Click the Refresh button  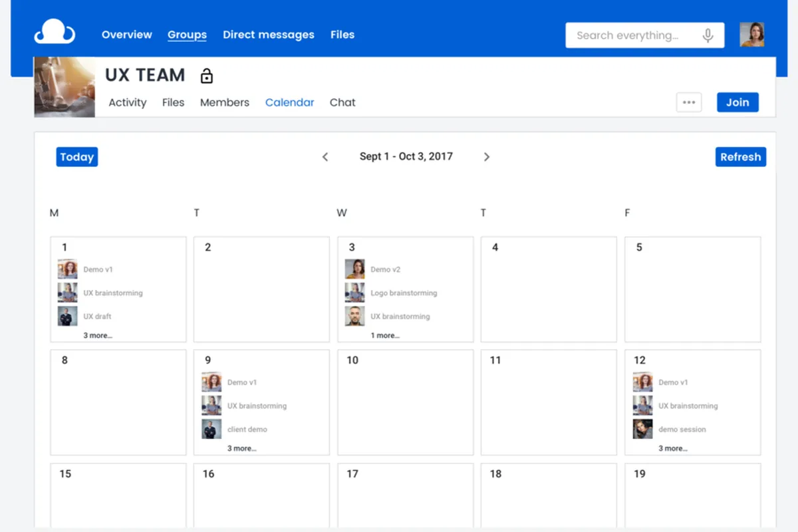(741, 157)
